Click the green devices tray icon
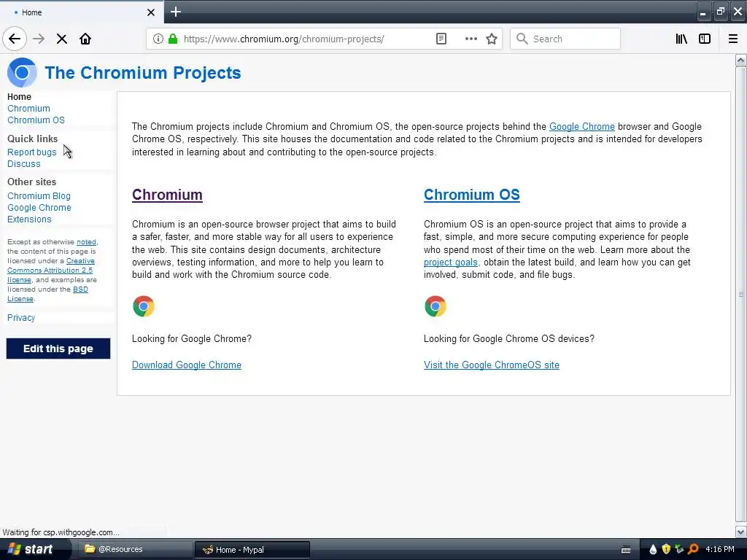 click(679, 550)
